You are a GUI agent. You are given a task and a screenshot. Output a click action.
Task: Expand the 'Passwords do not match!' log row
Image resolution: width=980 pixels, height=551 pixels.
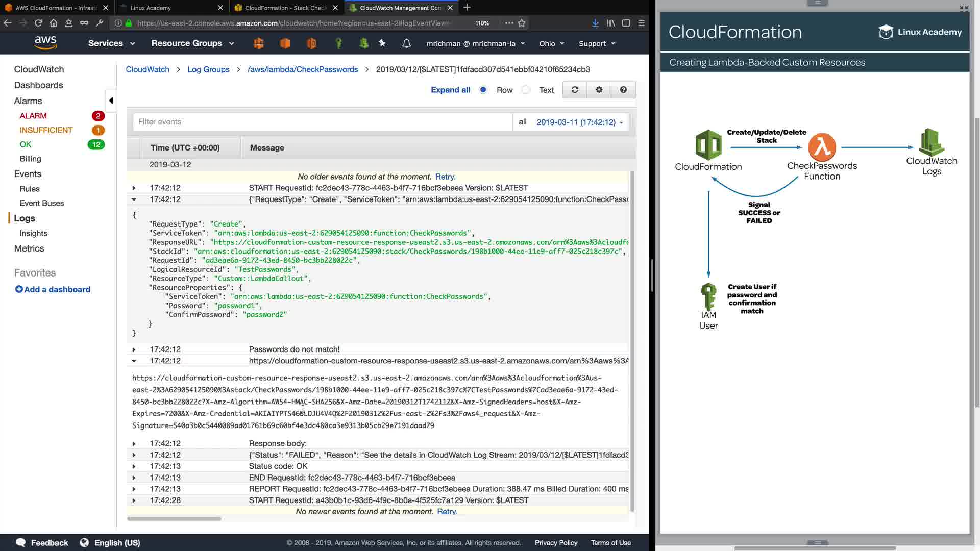134,349
